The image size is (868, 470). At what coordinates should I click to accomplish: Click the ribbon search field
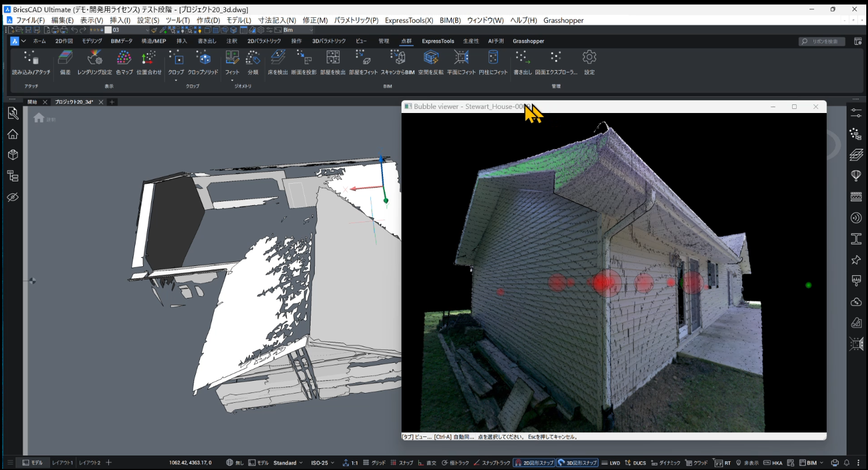click(822, 41)
